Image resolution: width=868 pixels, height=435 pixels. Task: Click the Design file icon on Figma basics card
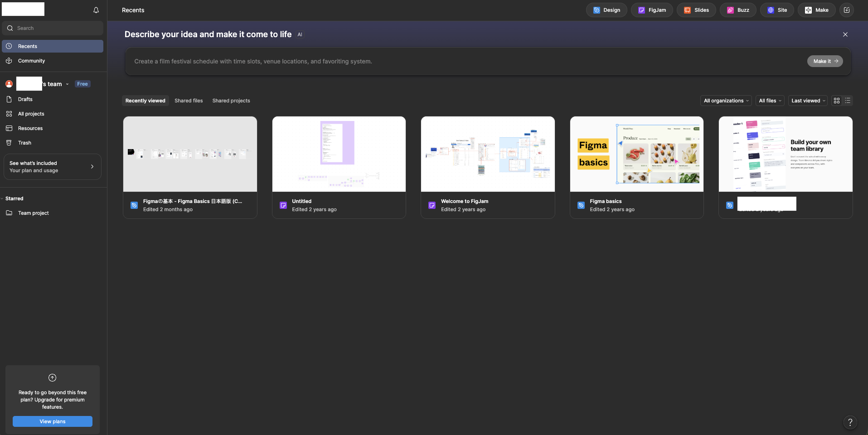click(581, 205)
